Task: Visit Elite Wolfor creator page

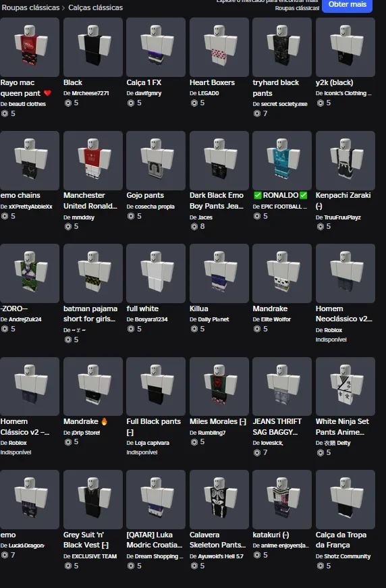Action: (x=276, y=319)
